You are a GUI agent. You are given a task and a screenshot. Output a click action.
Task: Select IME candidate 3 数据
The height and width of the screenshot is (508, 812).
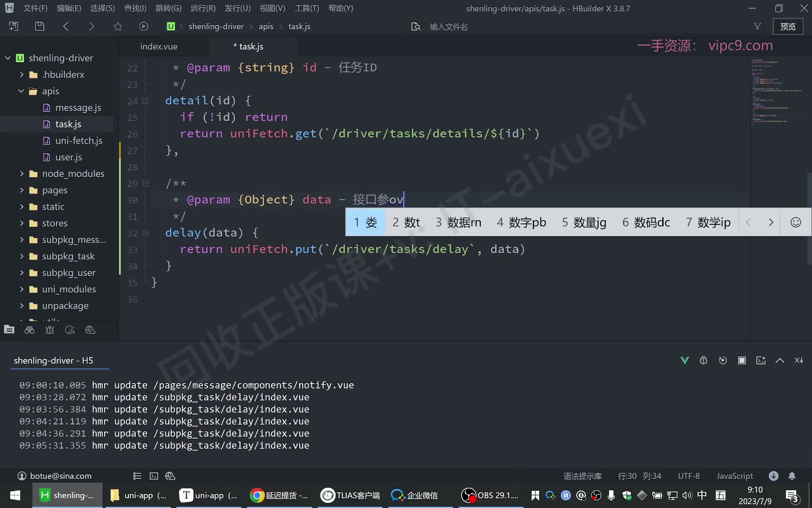[x=458, y=222]
